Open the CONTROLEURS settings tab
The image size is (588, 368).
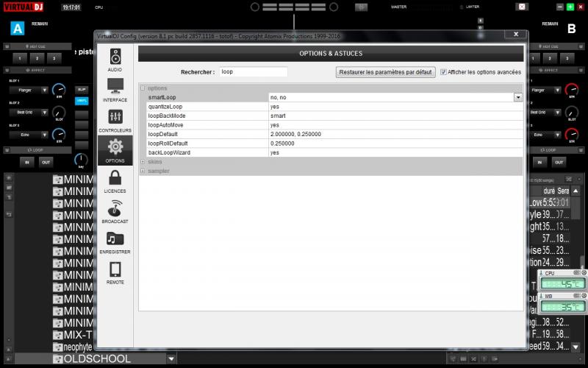tap(115, 121)
